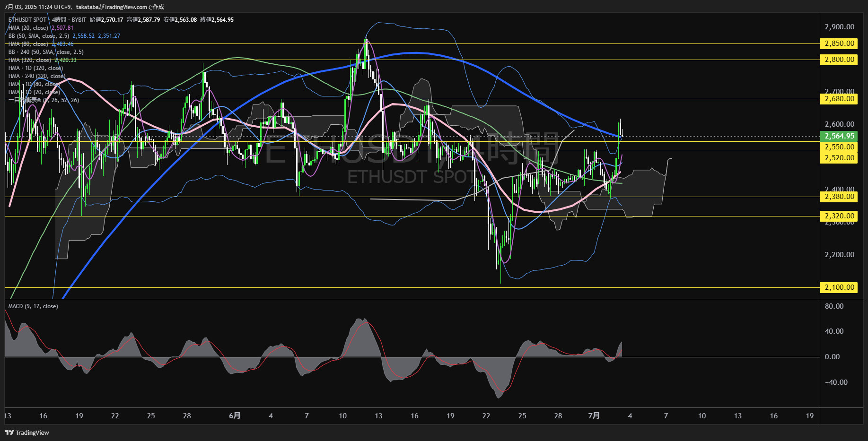Click the 7月 label on time axis

(x=594, y=416)
